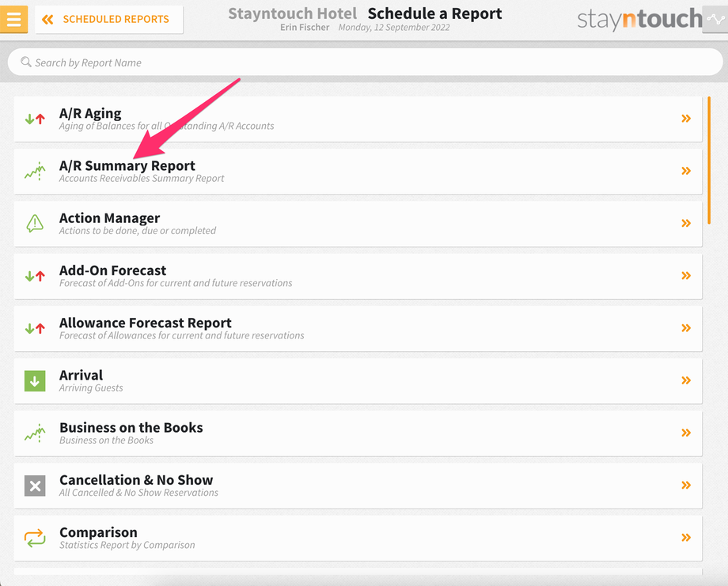The image size is (728, 586).
Task: Expand Comparison report chevron
Action: click(x=686, y=539)
